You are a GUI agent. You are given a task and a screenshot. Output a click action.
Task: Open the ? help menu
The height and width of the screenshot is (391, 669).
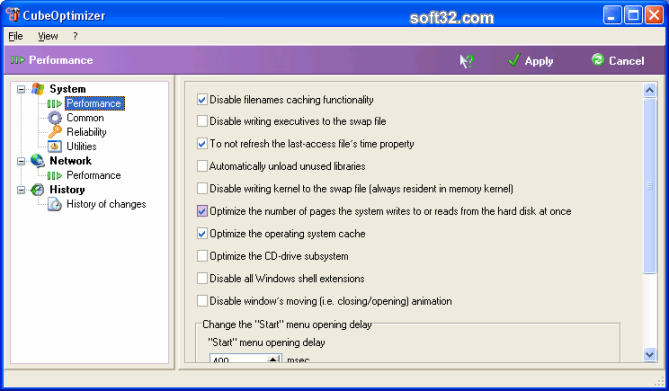click(76, 36)
